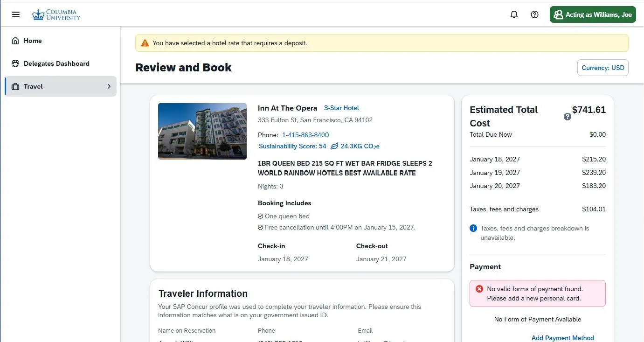Click the CO2e leaf emissions icon

[334, 146]
